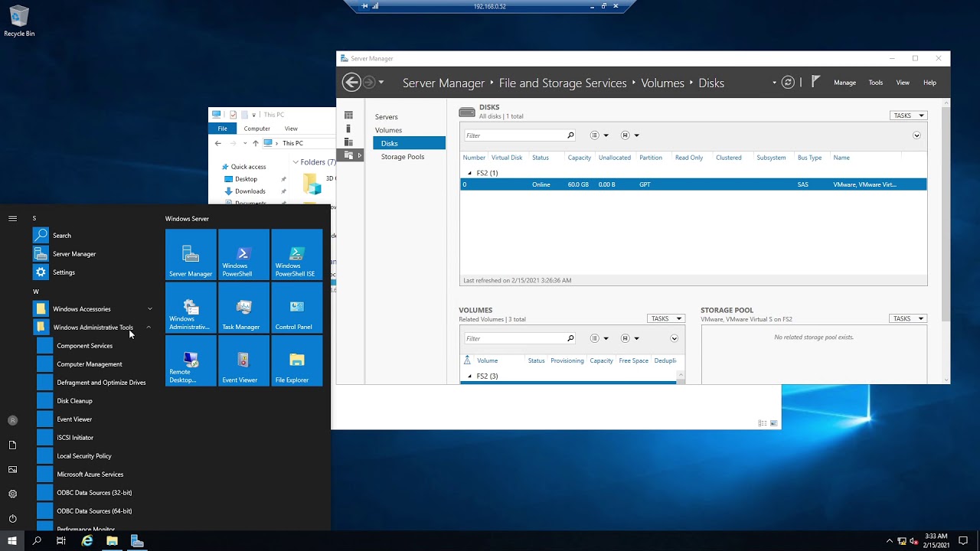This screenshot has height=551, width=980.
Task: Collapse the Windows Administrative Tools folder
Action: point(92,327)
